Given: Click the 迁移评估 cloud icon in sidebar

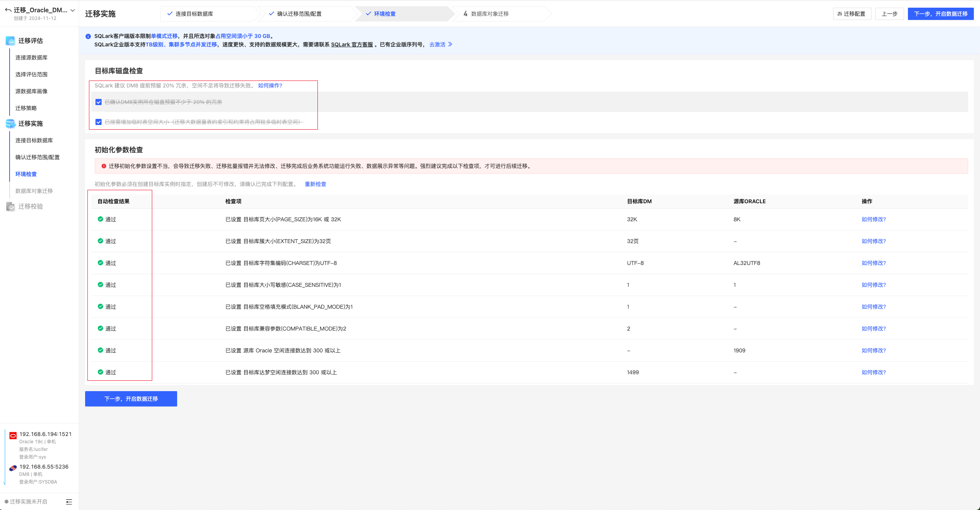Looking at the screenshot, I should 10,41.
